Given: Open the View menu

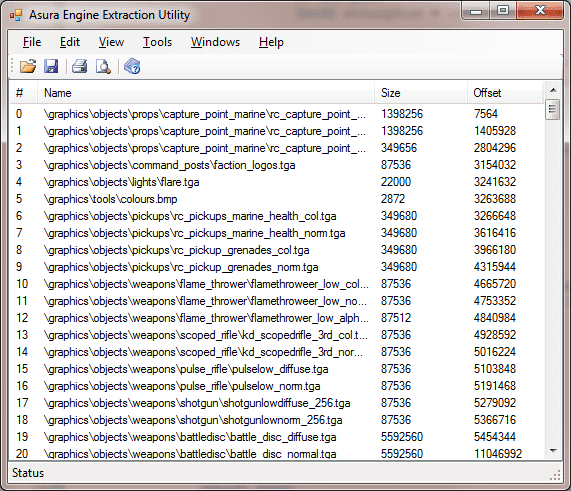Looking at the screenshot, I should point(111,42).
